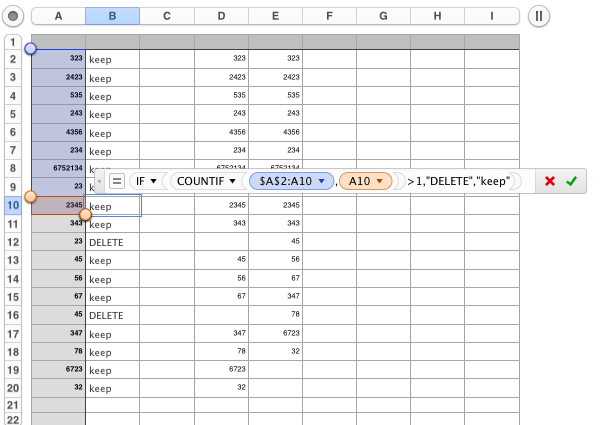602x425 pixels.
Task: Open the $A$2:A10 reference dropdown
Action: (x=322, y=181)
